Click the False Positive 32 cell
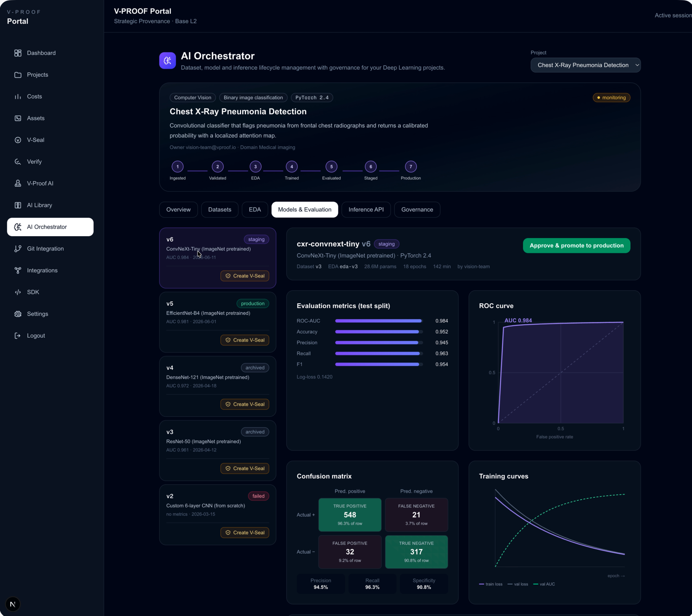692x616 pixels. [x=350, y=552]
